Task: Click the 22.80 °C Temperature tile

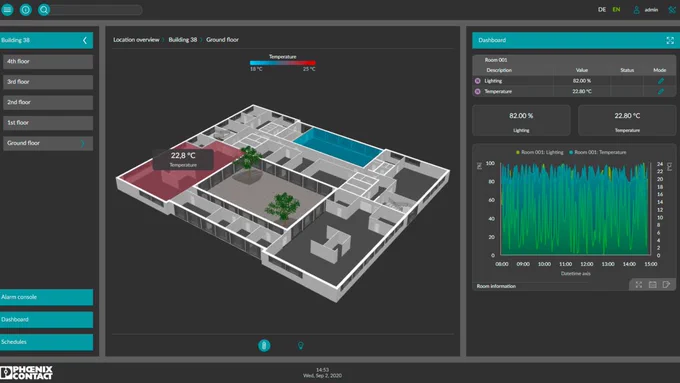Action: (627, 121)
